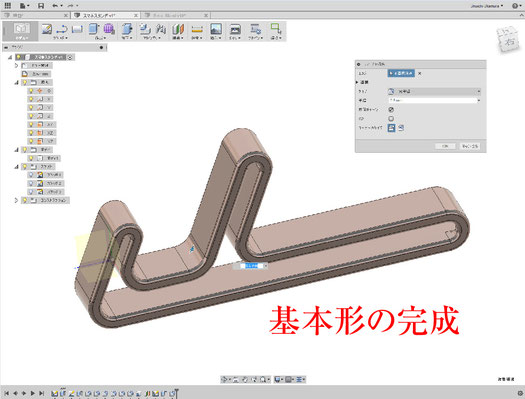The height and width of the screenshot is (399, 525).
Task: Click the Save disk icon
Action: click(x=41, y=6)
